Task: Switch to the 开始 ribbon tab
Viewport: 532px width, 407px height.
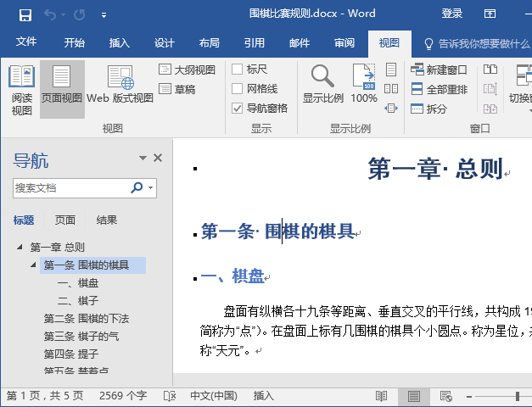Action: click(x=75, y=42)
